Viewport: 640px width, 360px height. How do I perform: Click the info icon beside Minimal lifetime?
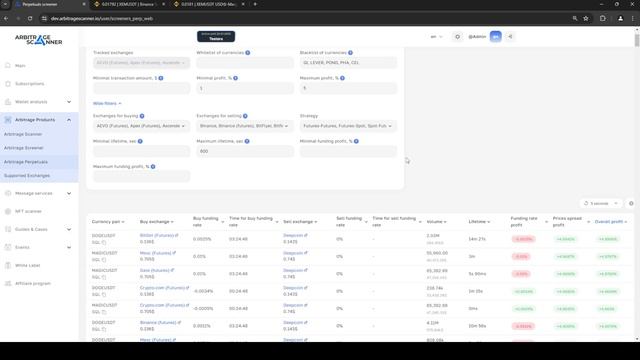click(140, 141)
